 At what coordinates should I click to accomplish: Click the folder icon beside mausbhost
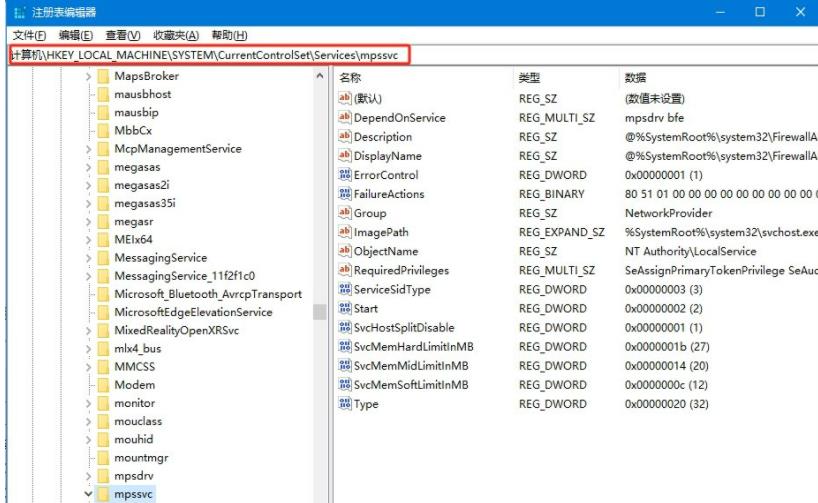tap(103, 94)
